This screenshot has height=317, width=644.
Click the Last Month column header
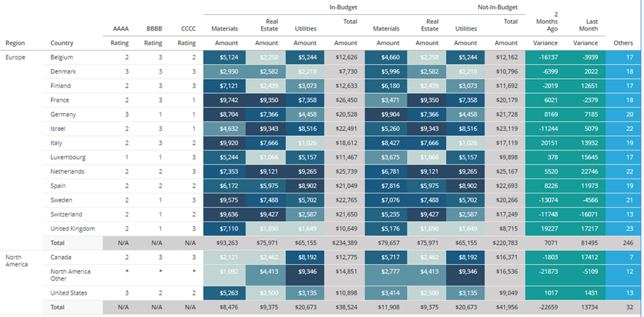click(x=586, y=25)
